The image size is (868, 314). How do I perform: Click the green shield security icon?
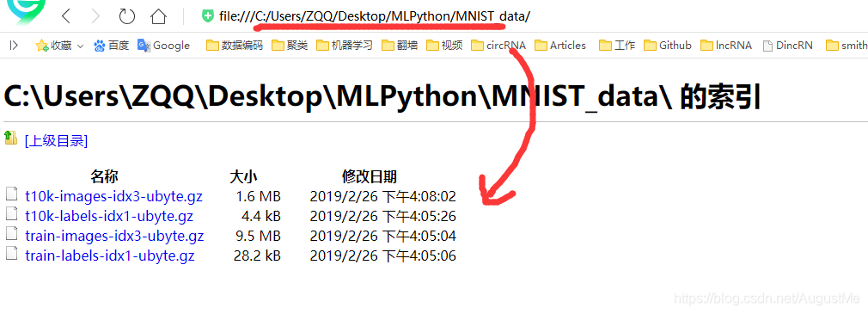[208, 16]
